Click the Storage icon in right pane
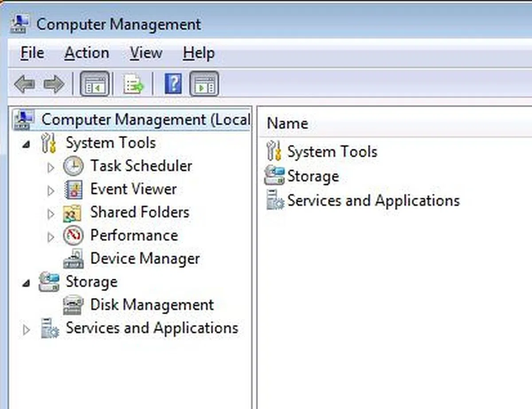The width and height of the screenshot is (532, 409). (274, 176)
